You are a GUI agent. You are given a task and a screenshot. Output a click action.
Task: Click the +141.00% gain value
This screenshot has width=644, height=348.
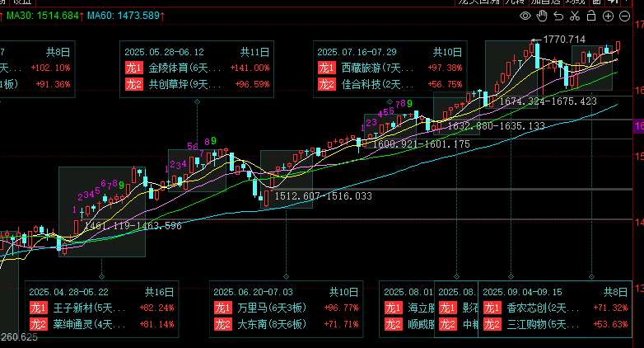point(250,68)
